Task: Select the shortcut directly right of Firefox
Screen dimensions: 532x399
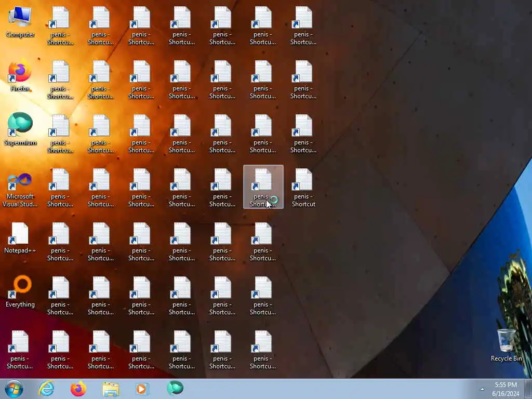Action: [60, 79]
